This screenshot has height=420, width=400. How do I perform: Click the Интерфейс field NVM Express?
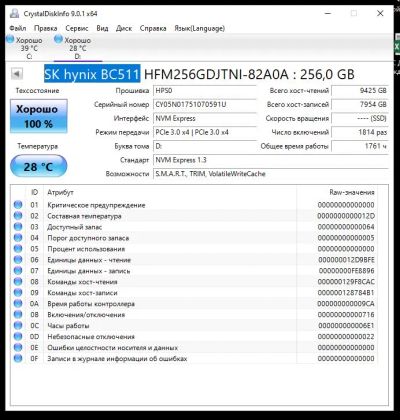[205, 119]
